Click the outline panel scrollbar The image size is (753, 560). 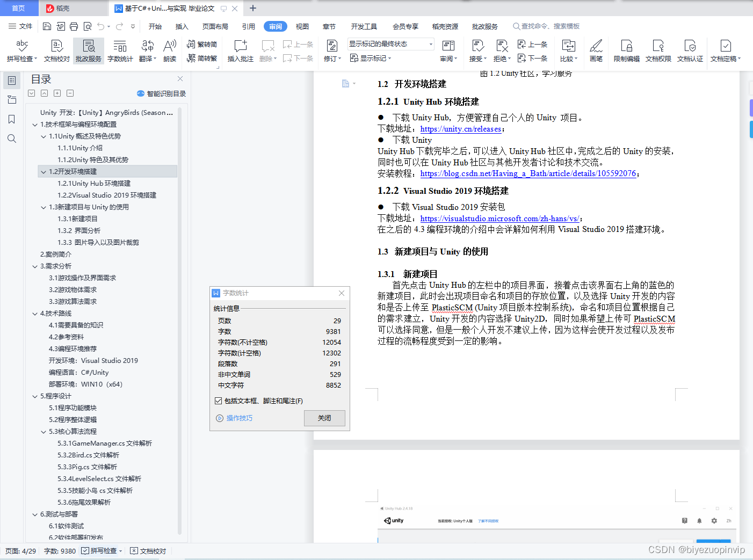click(x=179, y=320)
